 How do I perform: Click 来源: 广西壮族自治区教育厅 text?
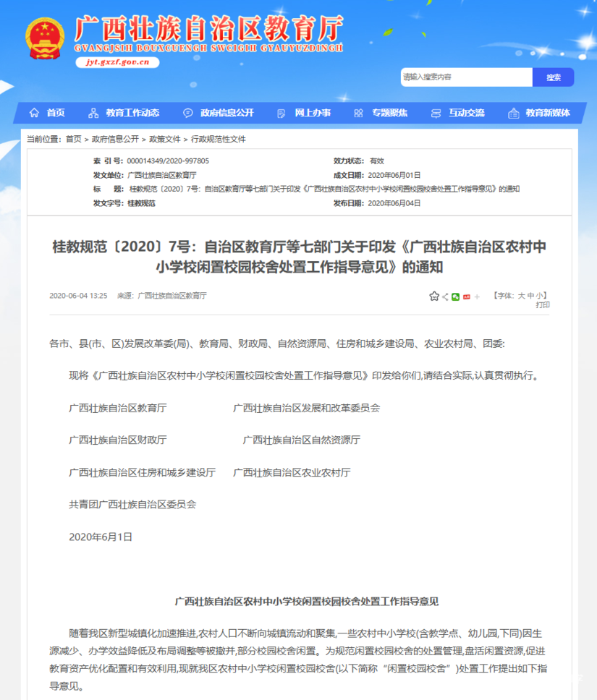coord(162,296)
